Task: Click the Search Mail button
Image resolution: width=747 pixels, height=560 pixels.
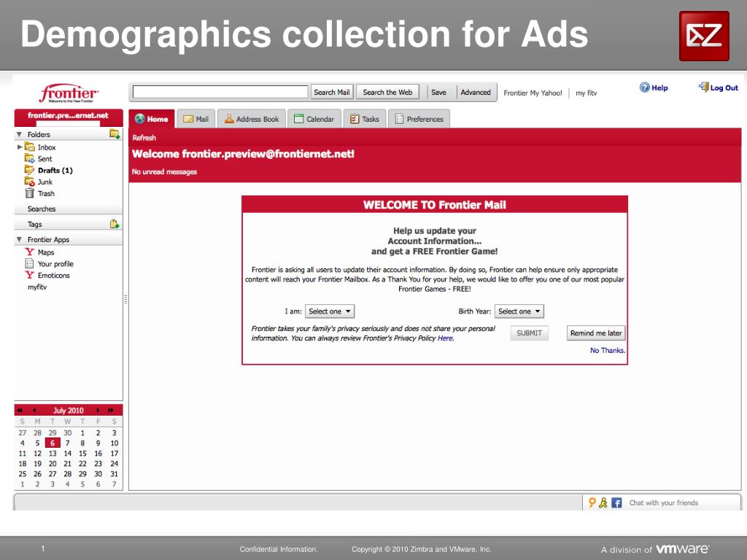Action: 332,93
